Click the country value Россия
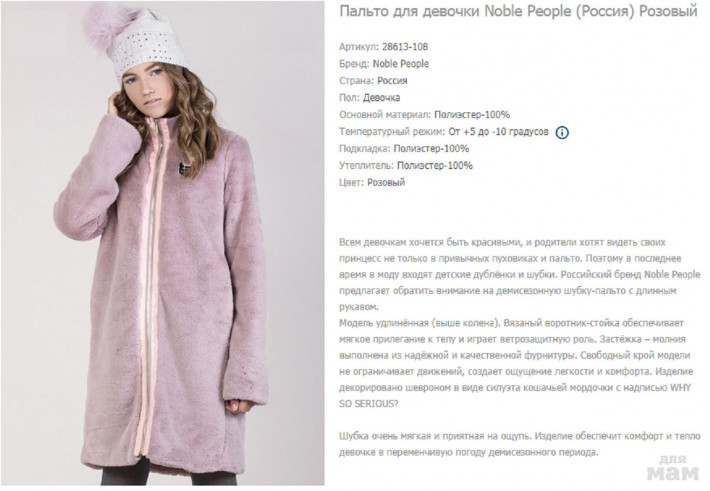This screenshot has height=491, width=710. tap(392, 81)
